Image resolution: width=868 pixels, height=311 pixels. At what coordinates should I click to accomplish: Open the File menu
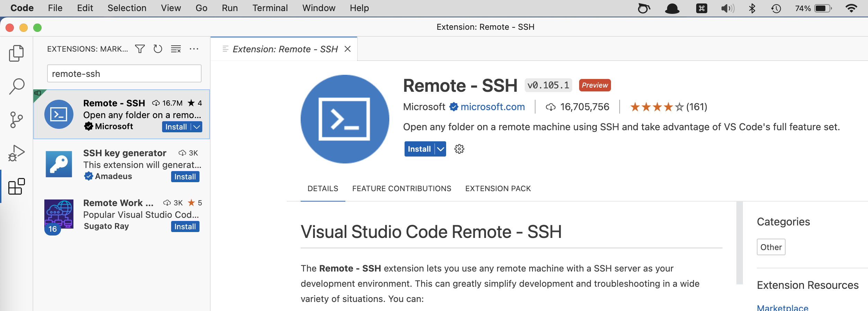coord(55,8)
